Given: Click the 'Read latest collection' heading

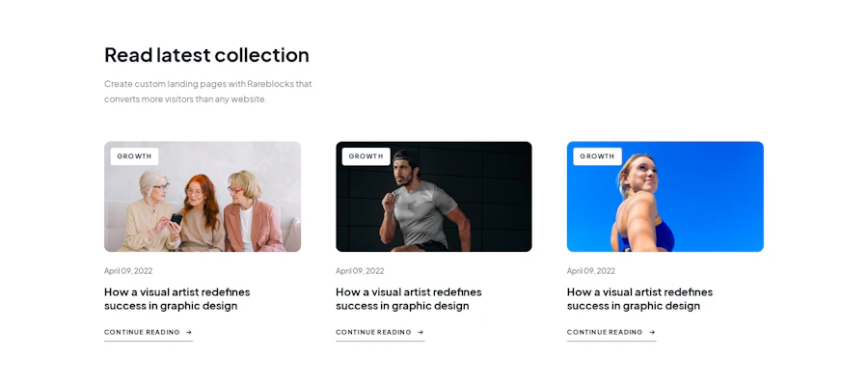Looking at the screenshot, I should 206,55.
